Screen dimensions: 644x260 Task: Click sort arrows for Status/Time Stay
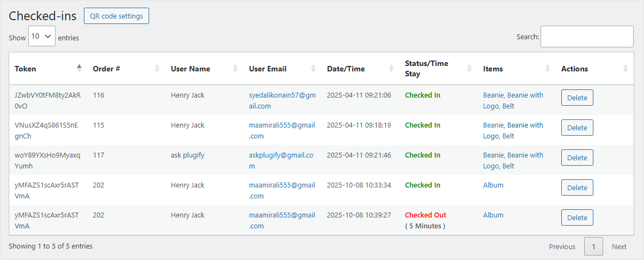click(470, 69)
